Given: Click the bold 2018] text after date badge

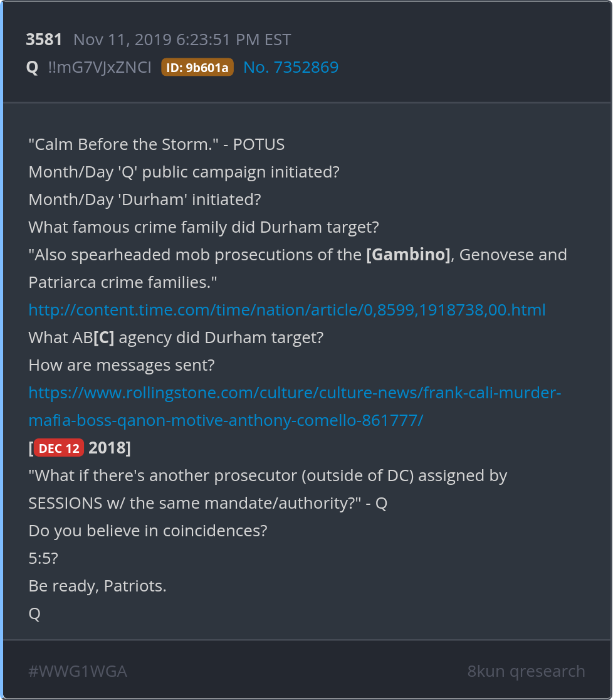Looking at the screenshot, I should pos(110,448).
